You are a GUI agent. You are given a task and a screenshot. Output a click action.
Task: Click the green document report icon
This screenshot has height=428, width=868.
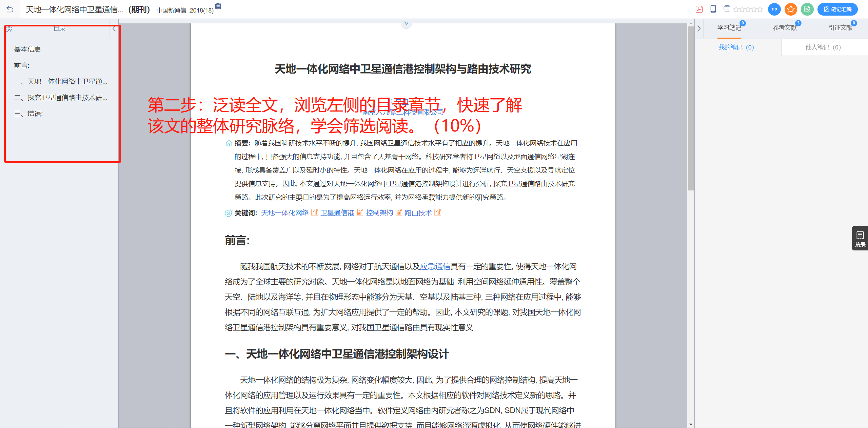807,9
